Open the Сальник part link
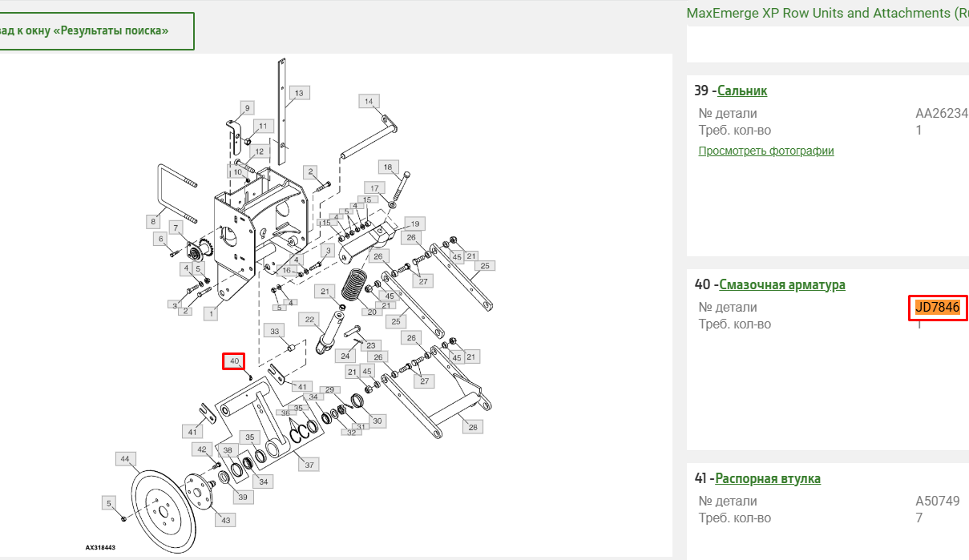The height and width of the screenshot is (560, 969). click(742, 91)
